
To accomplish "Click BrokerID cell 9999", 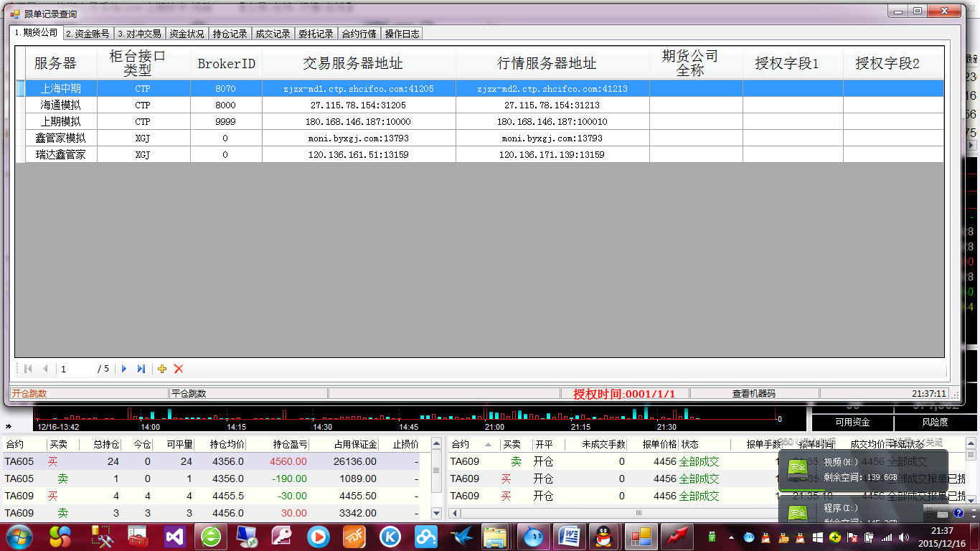I will pyautogui.click(x=226, y=121).
